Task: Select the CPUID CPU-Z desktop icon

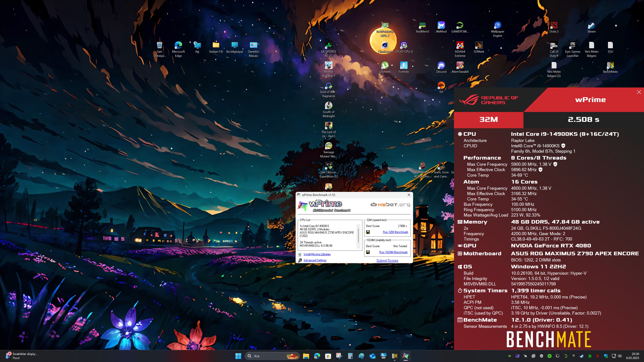Action: click(404, 47)
